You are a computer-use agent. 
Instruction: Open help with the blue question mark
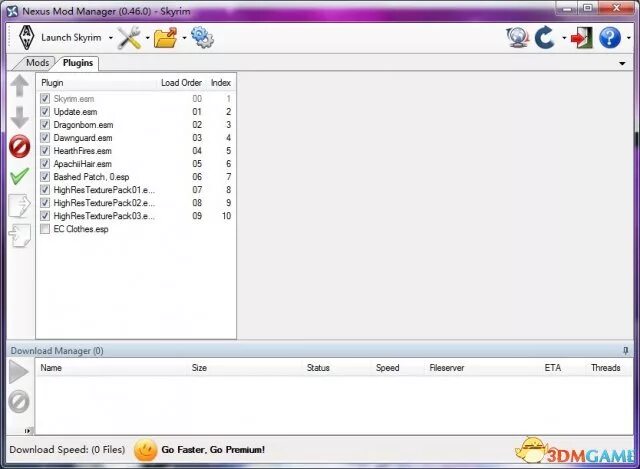pyautogui.click(x=610, y=38)
